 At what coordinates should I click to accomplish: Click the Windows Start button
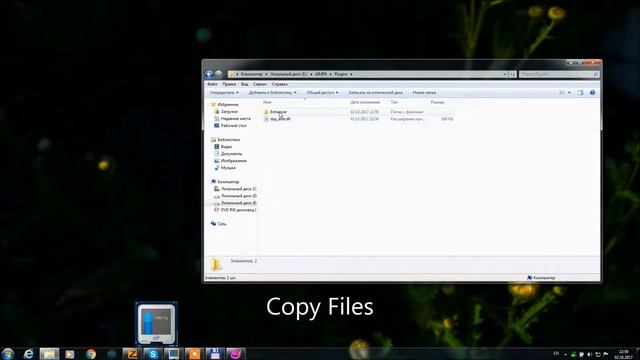[7, 354]
